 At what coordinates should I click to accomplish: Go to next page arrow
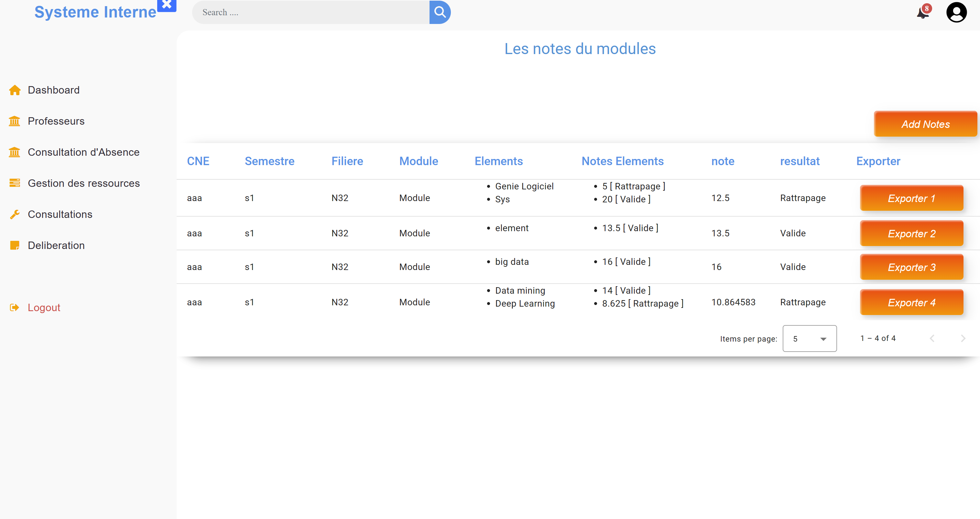[x=963, y=338]
